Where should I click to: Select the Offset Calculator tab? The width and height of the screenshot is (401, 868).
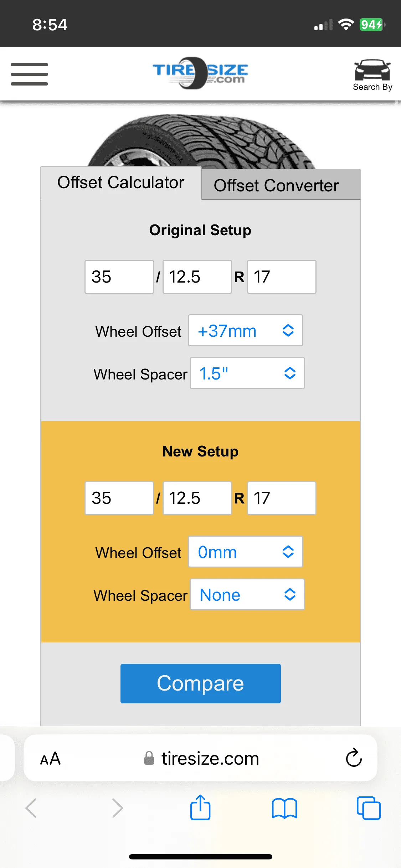pyautogui.click(x=121, y=183)
